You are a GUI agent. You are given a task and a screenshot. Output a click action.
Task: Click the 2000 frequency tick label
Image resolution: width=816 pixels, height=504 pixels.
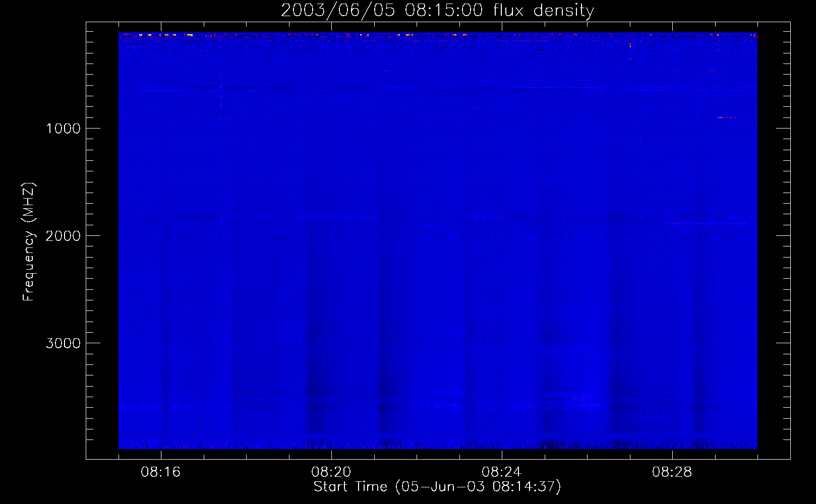[63, 236]
